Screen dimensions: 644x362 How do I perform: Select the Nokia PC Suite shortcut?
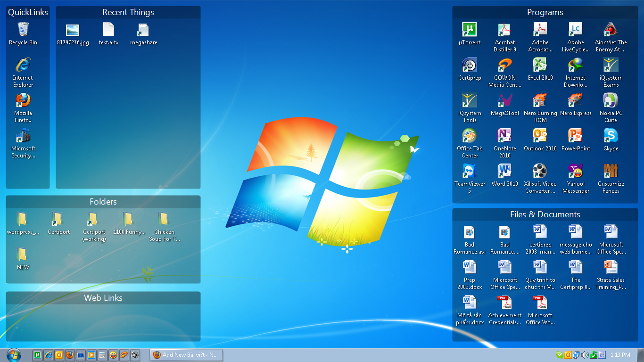click(x=611, y=108)
